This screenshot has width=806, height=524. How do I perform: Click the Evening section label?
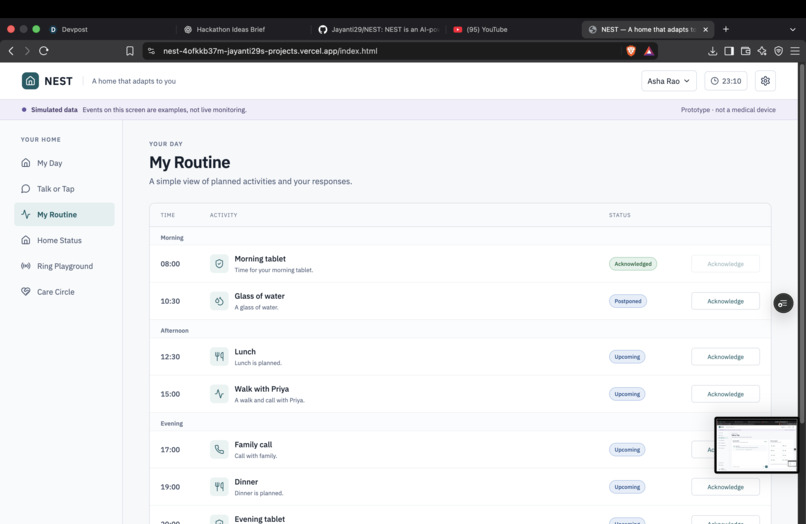(x=172, y=424)
